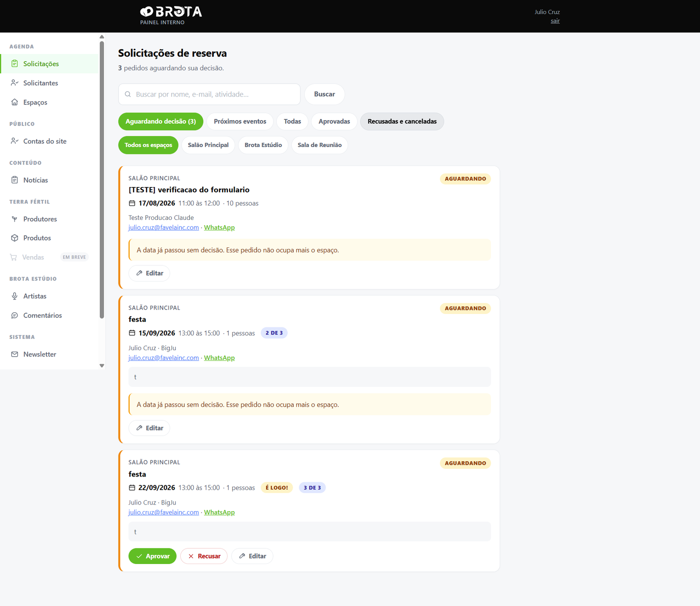Screen dimensions: 700x606
Task: Edit the [TESTE] verificacao do formulario request
Action: coord(149,273)
